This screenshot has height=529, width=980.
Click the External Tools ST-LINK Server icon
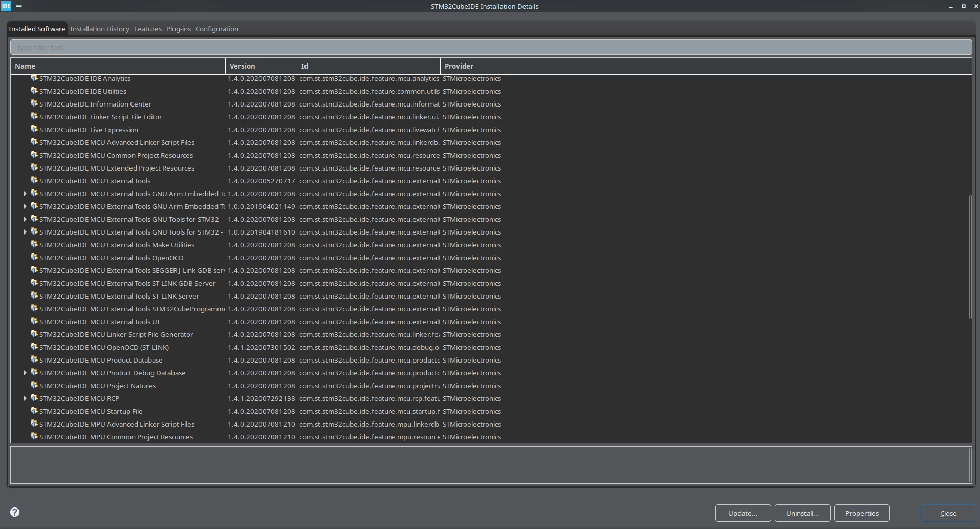tap(34, 296)
